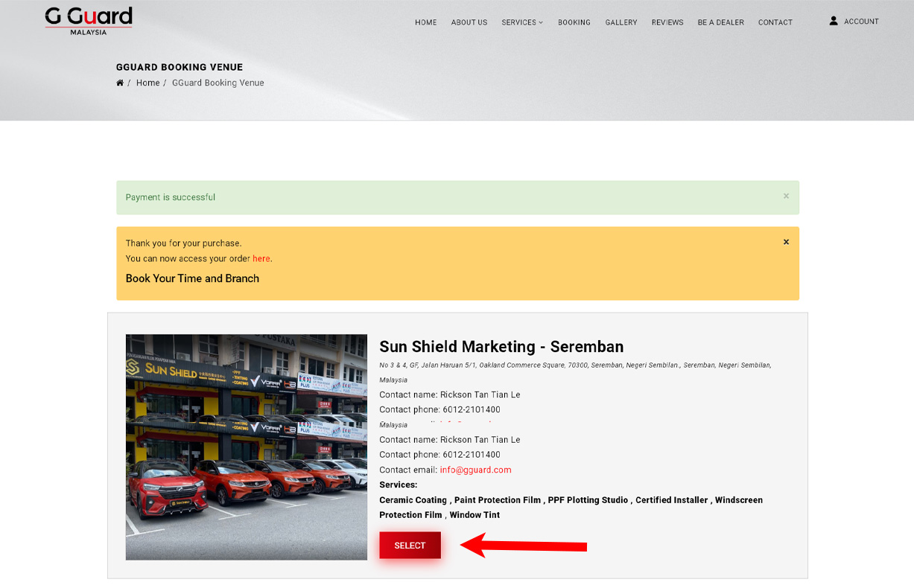Go to About Us page
The image size is (914, 588).
pyautogui.click(x=469, y=22)
